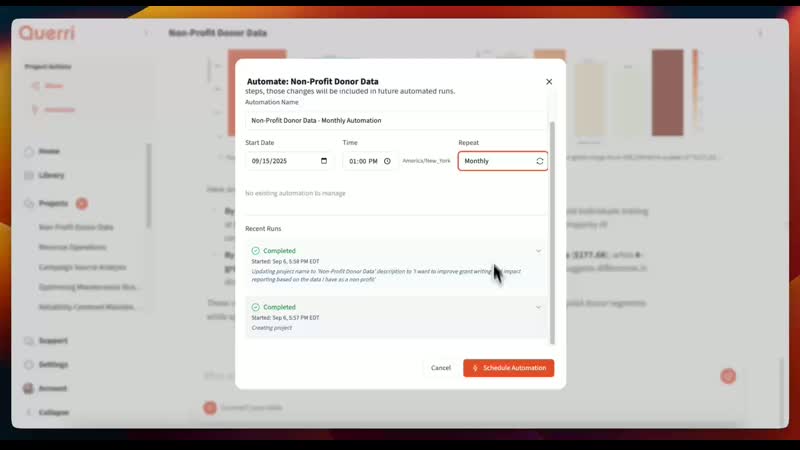800x450 pixels.
Task: Open the Settings gear in the sidebar
Action: coord(28,364)
